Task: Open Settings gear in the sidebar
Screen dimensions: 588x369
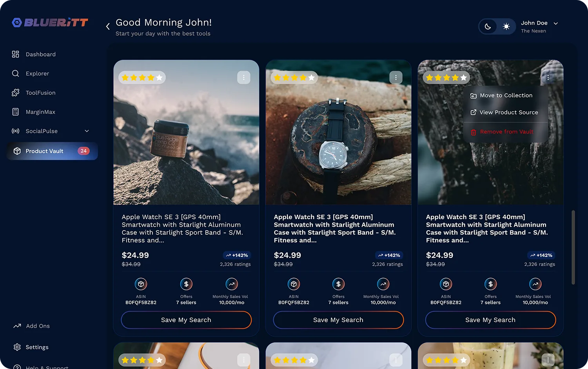Action: (x=31, y=347)
